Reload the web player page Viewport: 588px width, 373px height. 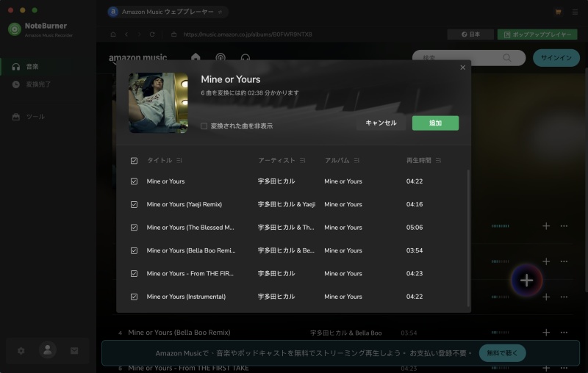152,35
